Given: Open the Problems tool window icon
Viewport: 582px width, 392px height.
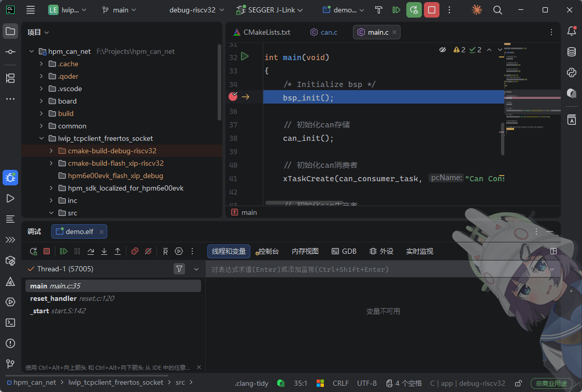Looking at the screenshot, I should (10, 343).
